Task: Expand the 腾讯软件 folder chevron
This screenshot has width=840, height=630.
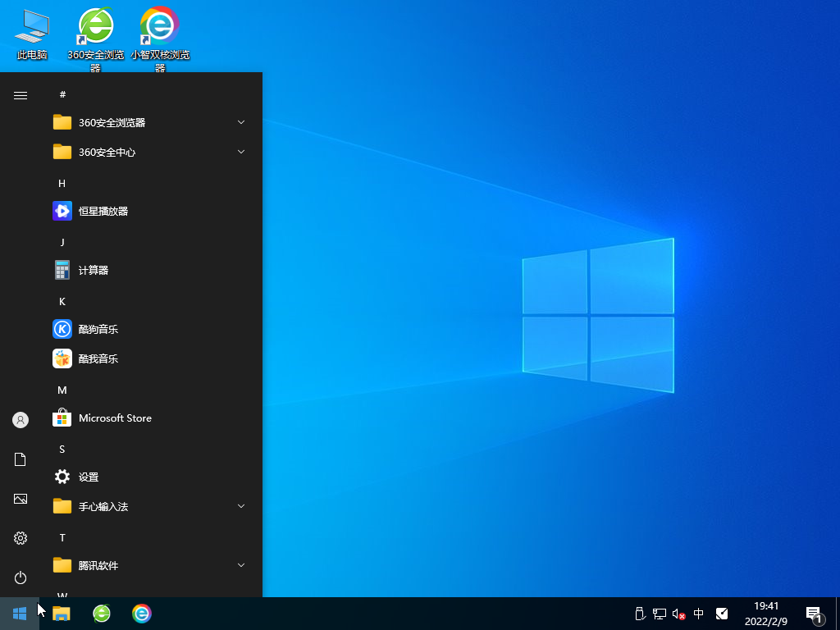Action: coord(240,565)
